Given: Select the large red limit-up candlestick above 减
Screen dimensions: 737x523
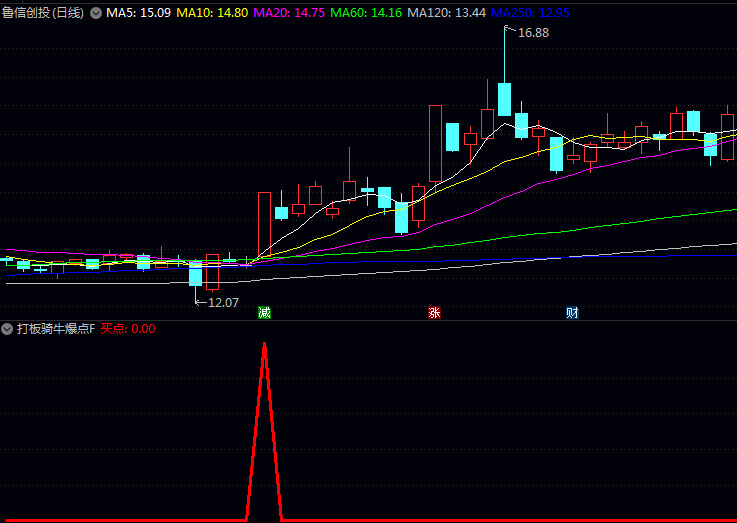Looking at the screenshot, I should 264,225.
